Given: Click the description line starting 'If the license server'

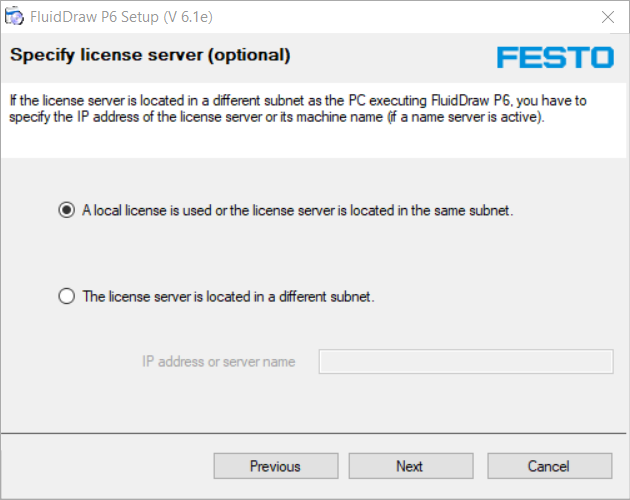Looking at the screenshot, I should [x=298, y=100].
